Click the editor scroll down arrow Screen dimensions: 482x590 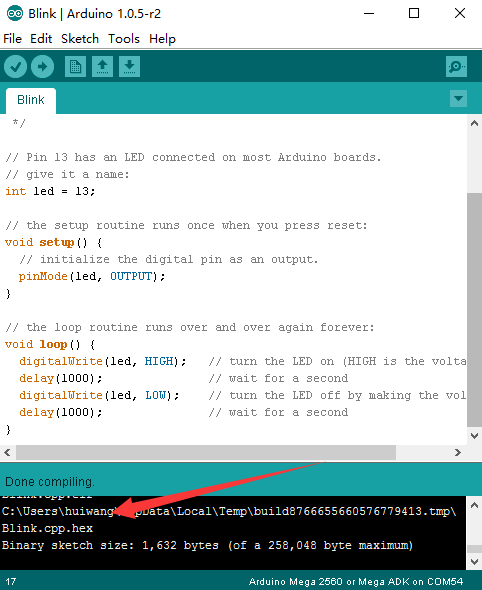[474, 436]
